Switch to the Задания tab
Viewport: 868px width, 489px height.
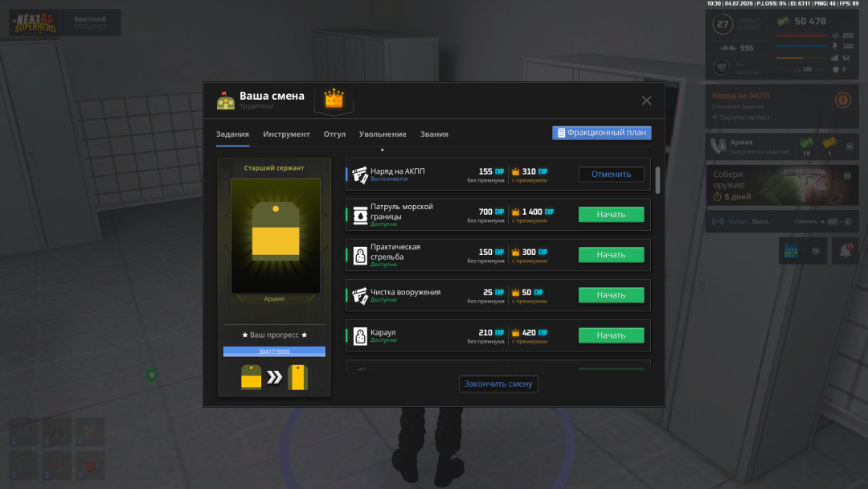[x=232, y=134]
